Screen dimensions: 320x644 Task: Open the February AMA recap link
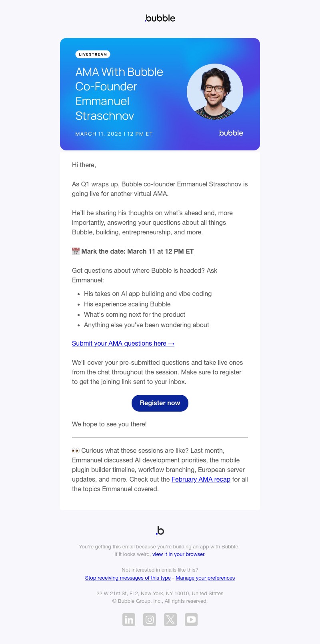click(x=201, y=479)
